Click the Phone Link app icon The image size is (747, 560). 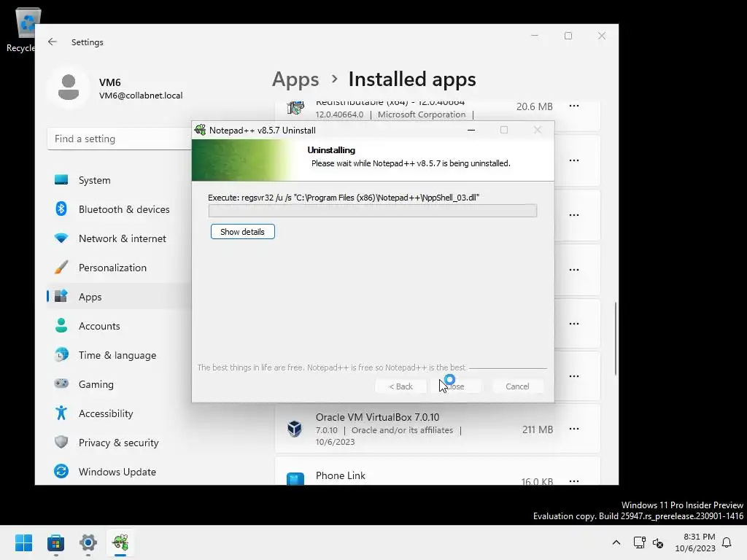[295, 478]
